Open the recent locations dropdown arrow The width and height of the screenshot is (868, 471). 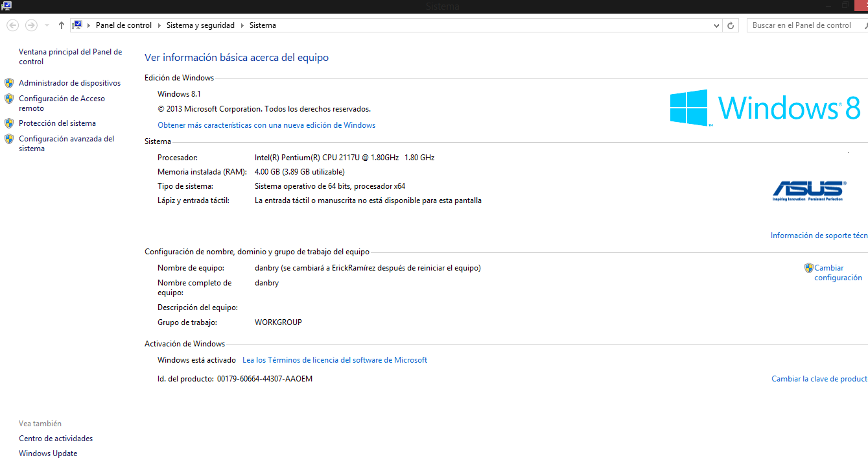tap(47, 25)
